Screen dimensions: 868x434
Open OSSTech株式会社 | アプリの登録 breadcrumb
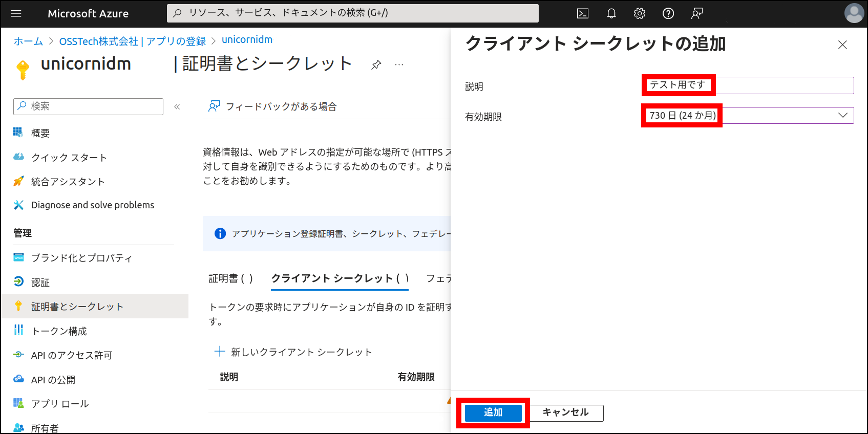tap(133, 41)
